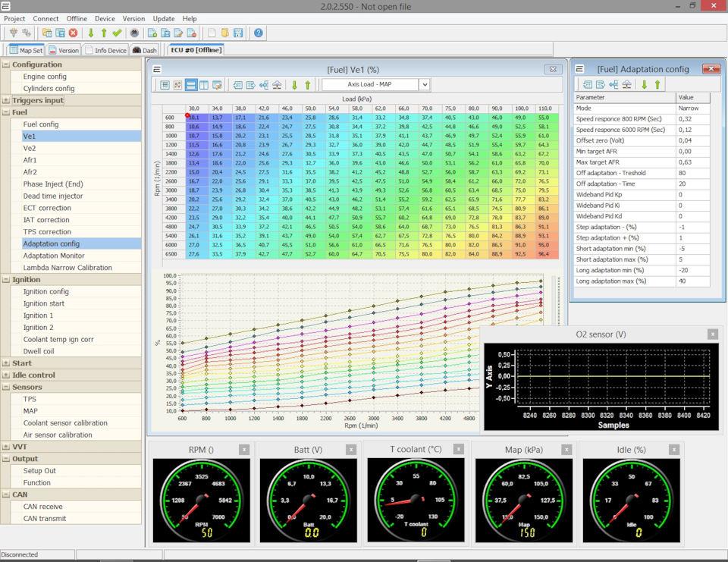Click the Mode value cell showing Narrow
The width and height of the screenshot is (728, 562).
click(692, 108)
